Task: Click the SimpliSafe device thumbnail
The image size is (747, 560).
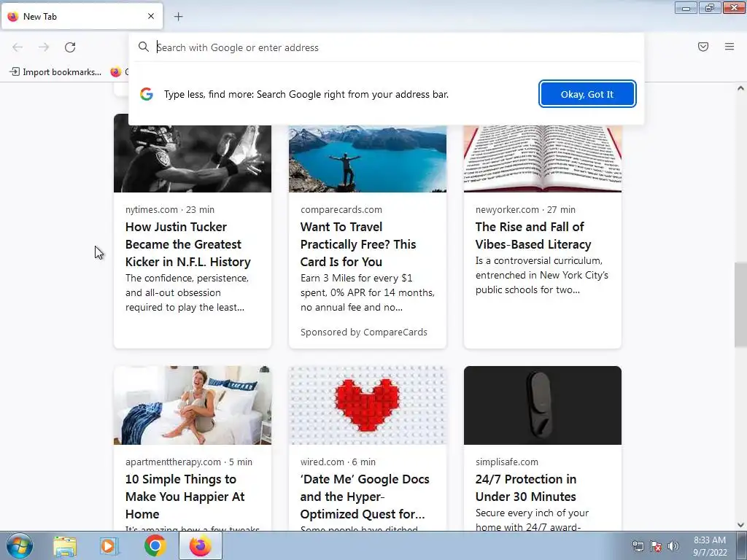Action: point(543,405)
